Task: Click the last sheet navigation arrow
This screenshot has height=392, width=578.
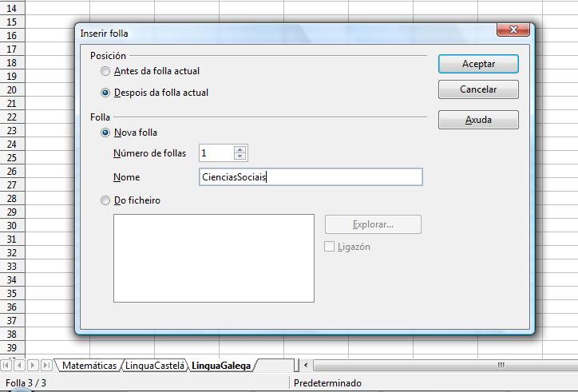Action: [46, 366]
